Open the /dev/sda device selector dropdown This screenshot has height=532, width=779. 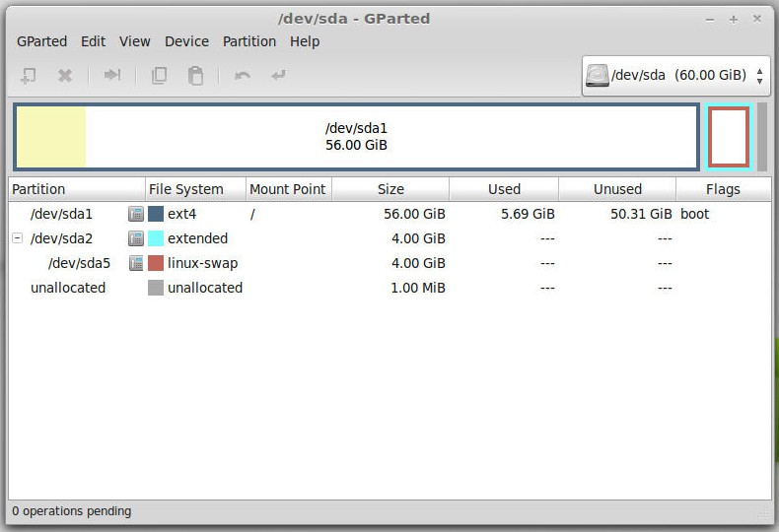point(675,75)
